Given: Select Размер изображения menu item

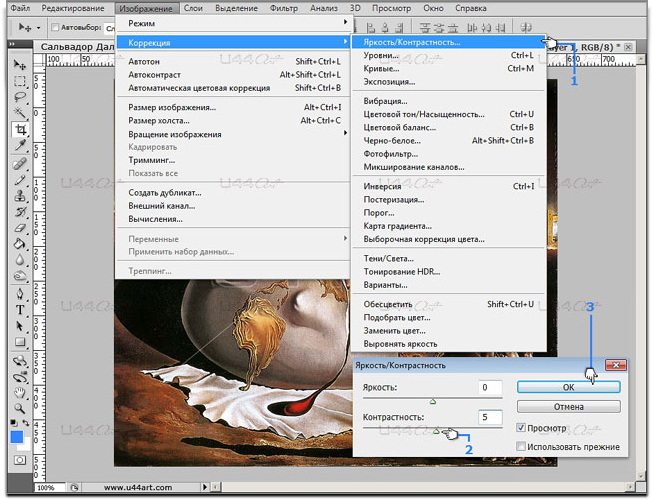Looking at the screenshot, I should click(233, 107).
